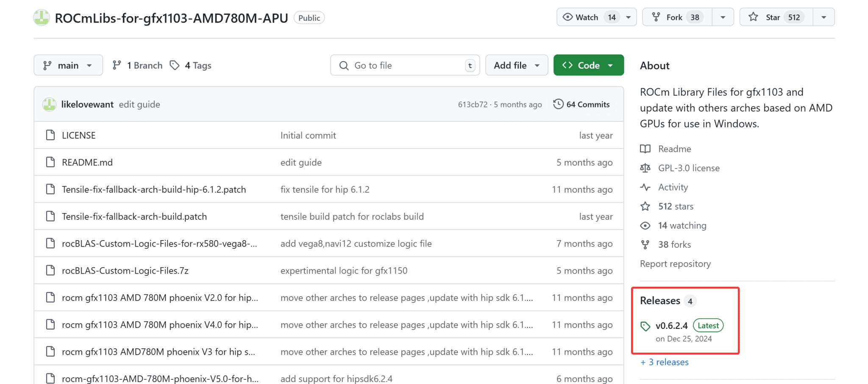Click the Activity pulse icon
Image resolution: width=868 pixels, height=384 pixels.
645,187
